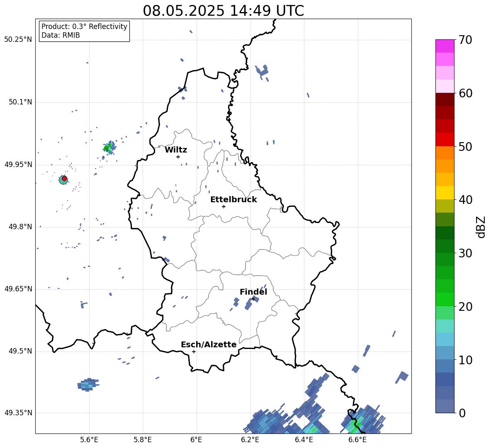Click the 49.5°N latitude label
Screen dimensions: 491x448
pos(20,351)
